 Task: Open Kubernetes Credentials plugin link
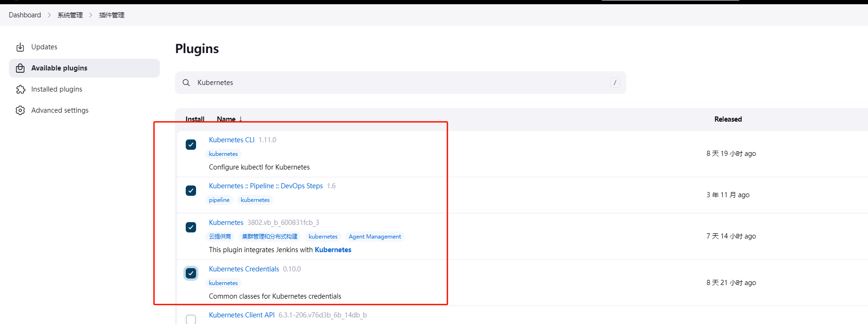point(244,269)
